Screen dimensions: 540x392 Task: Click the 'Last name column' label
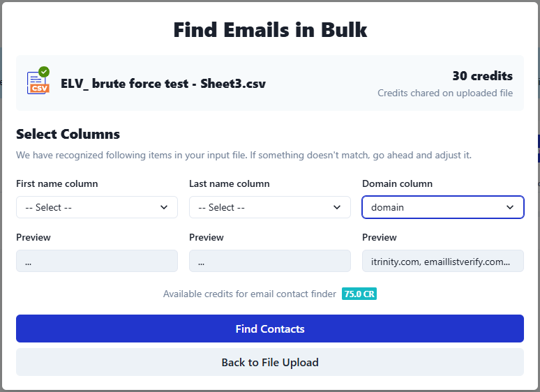pos(230,184)
